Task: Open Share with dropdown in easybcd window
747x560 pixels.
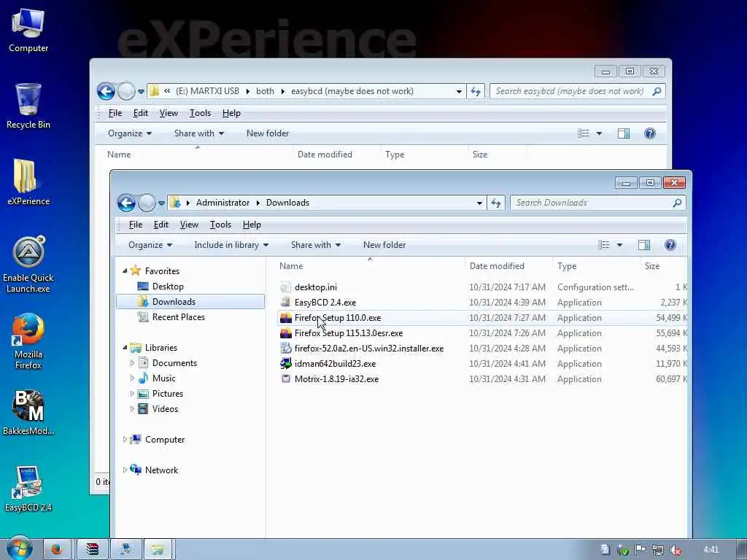Action: 199,133
